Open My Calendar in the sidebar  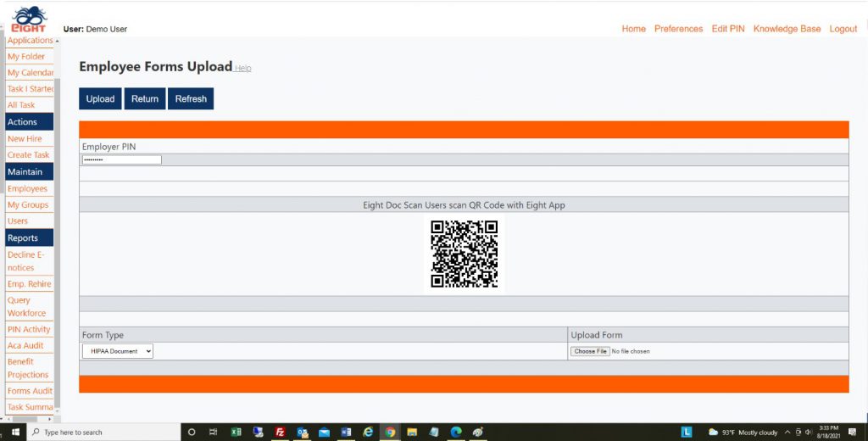tap(30, 73)
